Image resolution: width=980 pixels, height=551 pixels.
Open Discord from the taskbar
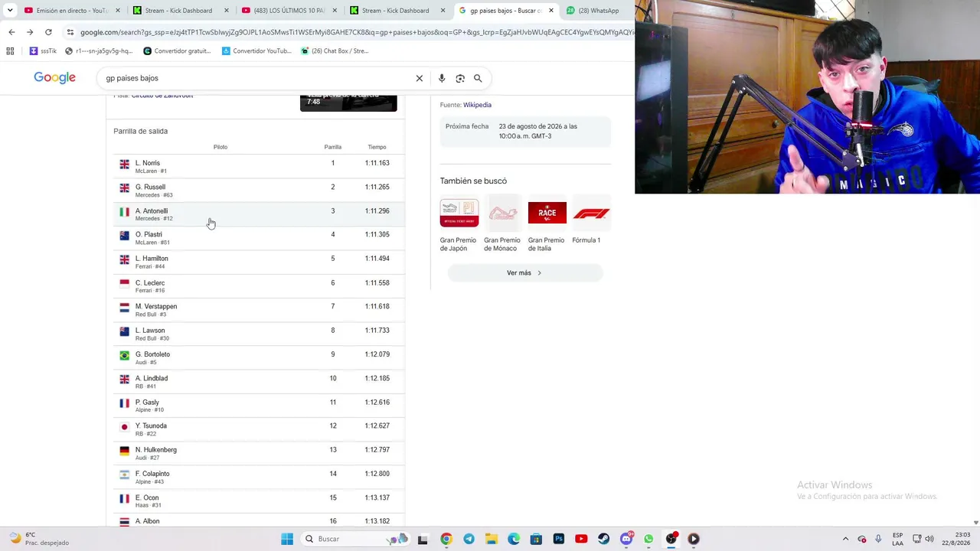coord(626,539)
